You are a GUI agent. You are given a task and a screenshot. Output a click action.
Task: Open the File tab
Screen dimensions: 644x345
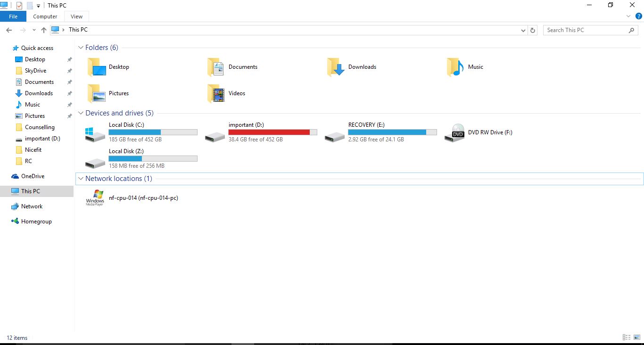[x=13, y=16]
